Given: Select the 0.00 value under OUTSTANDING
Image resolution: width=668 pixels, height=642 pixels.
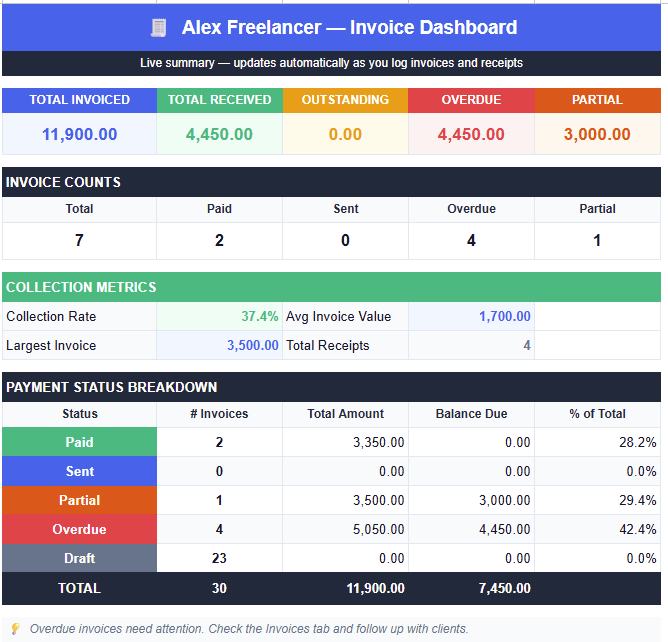Looking at the screenshot, I should click(345, 134).
